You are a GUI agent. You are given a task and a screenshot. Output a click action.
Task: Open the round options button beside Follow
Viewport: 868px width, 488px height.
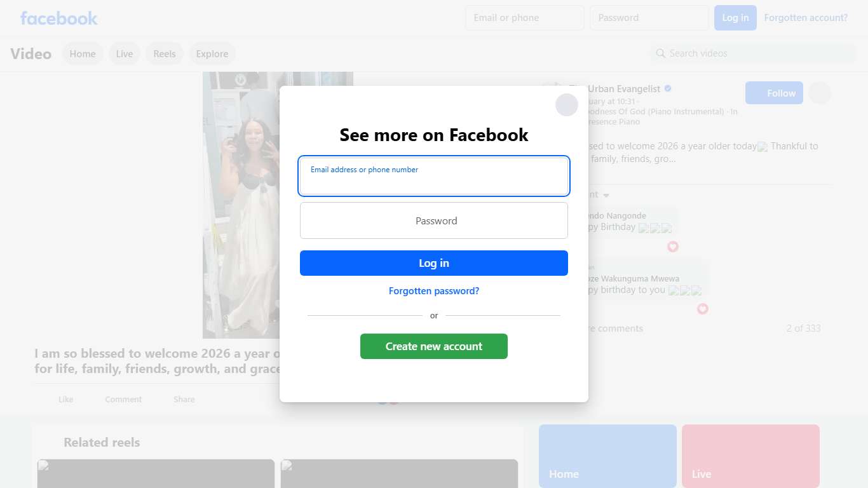coord(820,93)
